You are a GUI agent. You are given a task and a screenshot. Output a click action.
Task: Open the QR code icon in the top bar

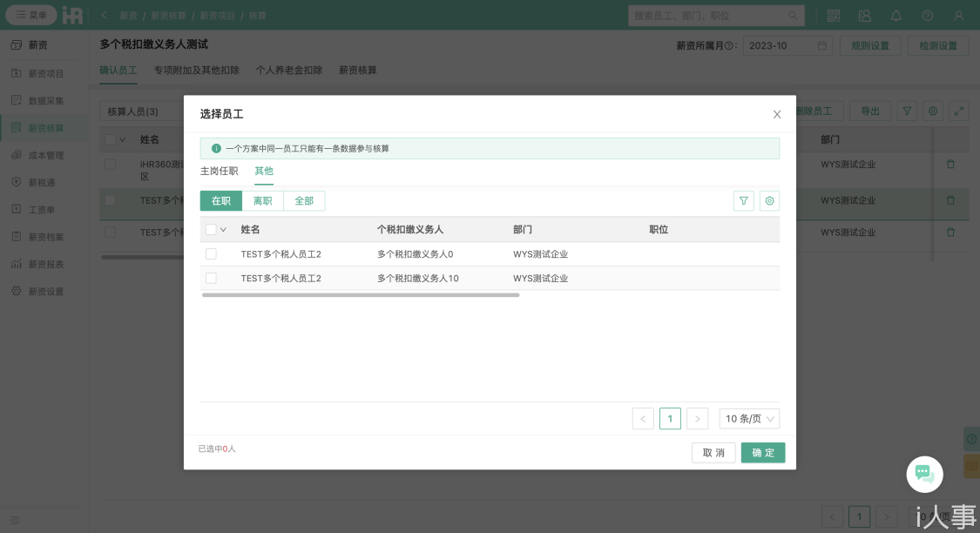(x=833, y=16)
